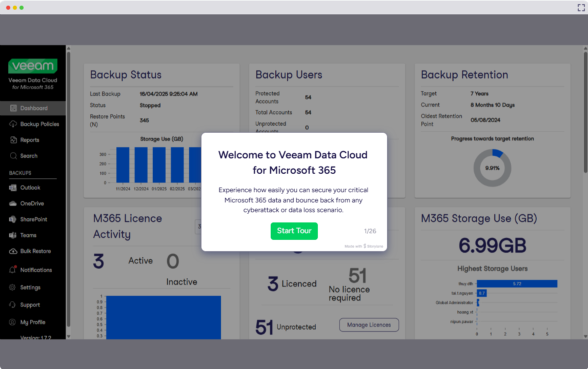
Task: Open Outlook backups via its icon
Action: tap(13, 188)
